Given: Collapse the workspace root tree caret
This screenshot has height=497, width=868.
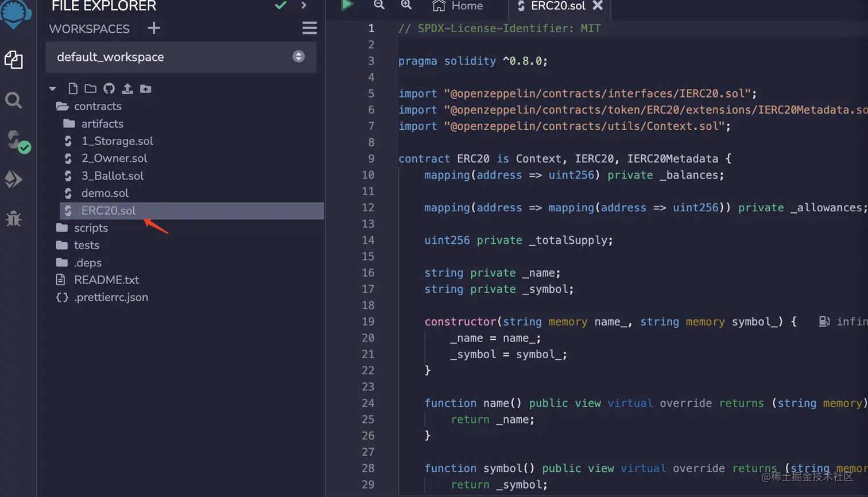Looking at the screenshot, I should coord(53,89).
